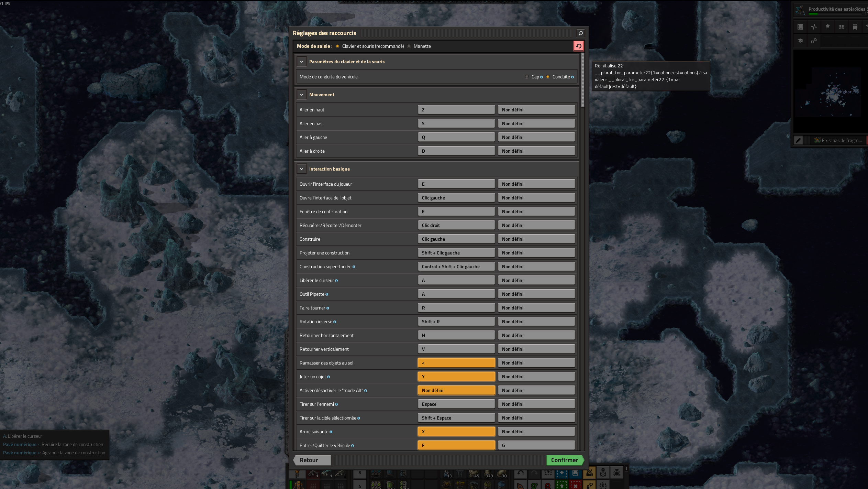
Task: Change Retourner verticalement key V
Action: 456,349
